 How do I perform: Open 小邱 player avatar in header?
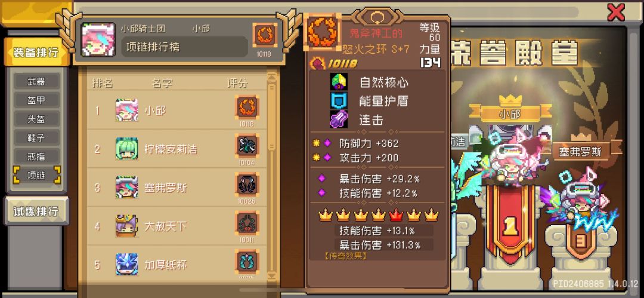98,39
